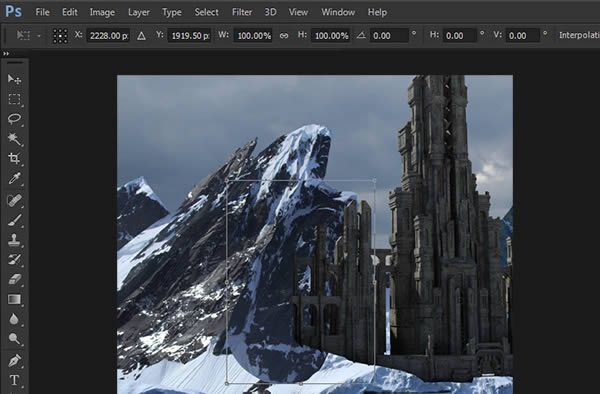Click the transform tool preset icon

click(x=23, y=36)
